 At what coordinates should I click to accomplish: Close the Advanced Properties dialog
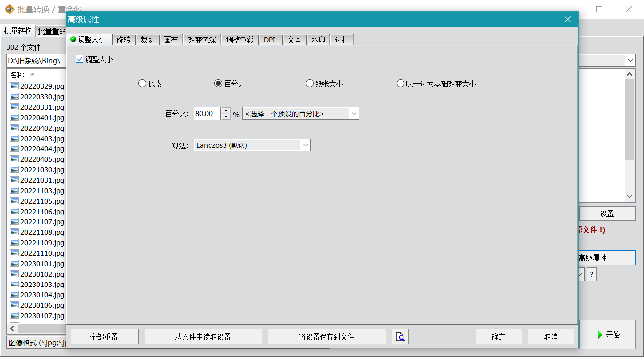pyautogui.click(x=568, y=19)
